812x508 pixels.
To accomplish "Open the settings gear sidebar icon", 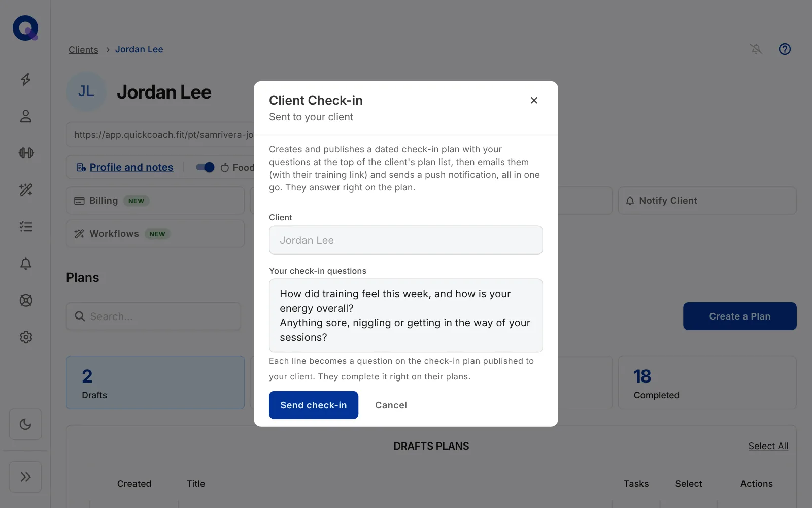I will [26, 337].
